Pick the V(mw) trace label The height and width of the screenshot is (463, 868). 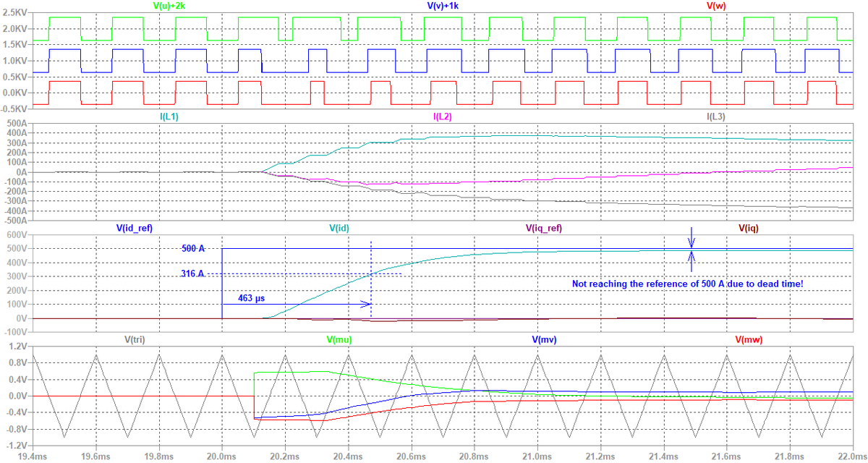749,339
